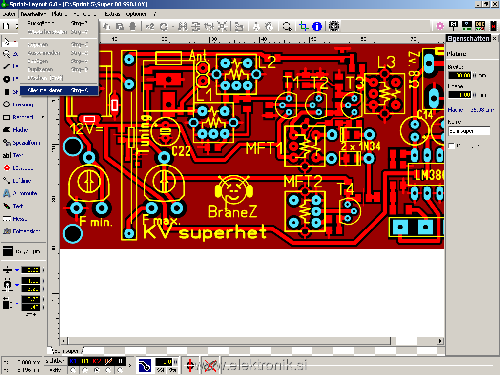Open the Datei menu
This screenshot has height=375, width=500.
[9, 14]
